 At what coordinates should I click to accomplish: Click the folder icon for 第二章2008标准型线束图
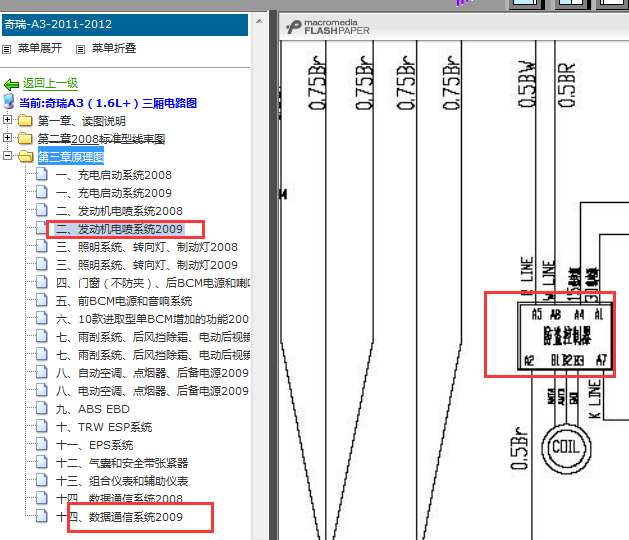click(x=25, y=138)
